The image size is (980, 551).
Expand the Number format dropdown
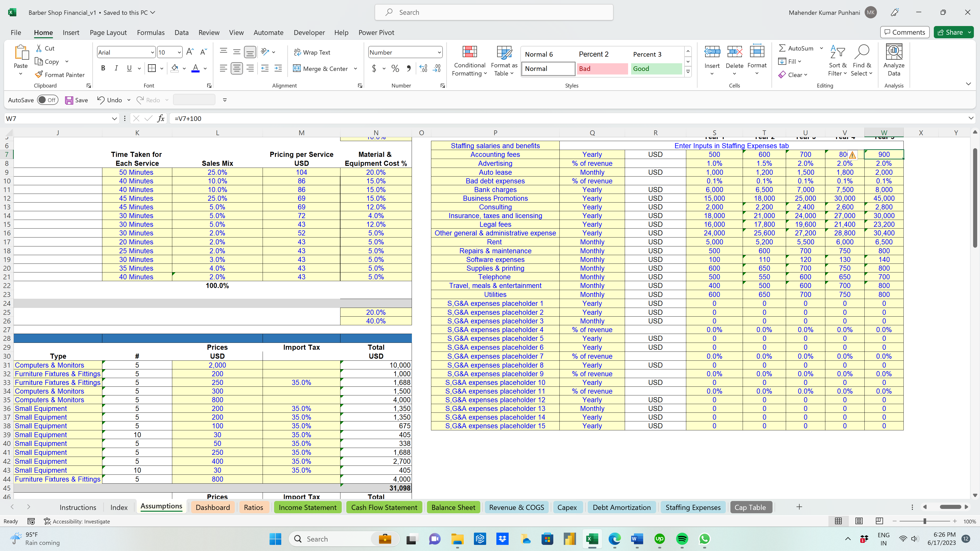(439, 53)
